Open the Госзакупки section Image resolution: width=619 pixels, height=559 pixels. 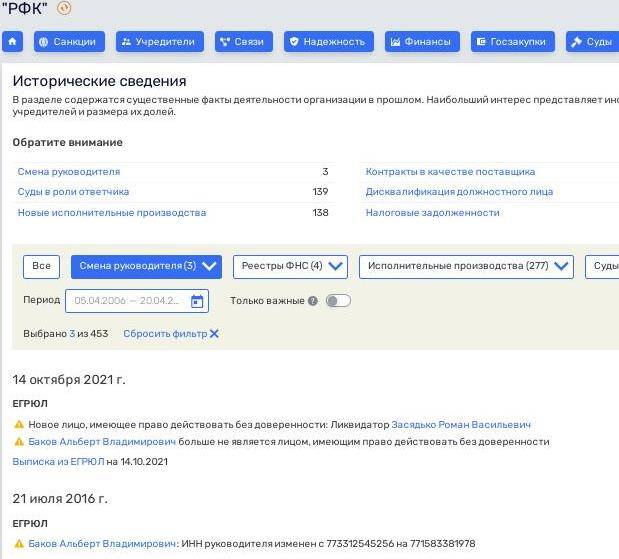pos(513,41)
